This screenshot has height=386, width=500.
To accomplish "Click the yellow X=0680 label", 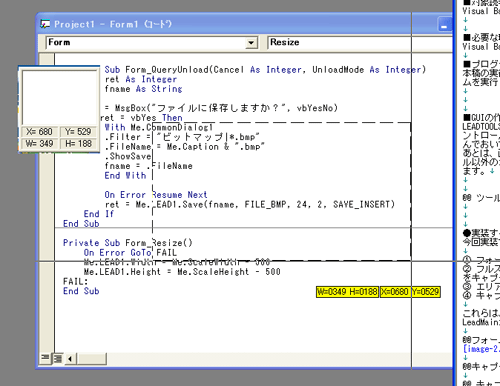I will tap(395, 292).
